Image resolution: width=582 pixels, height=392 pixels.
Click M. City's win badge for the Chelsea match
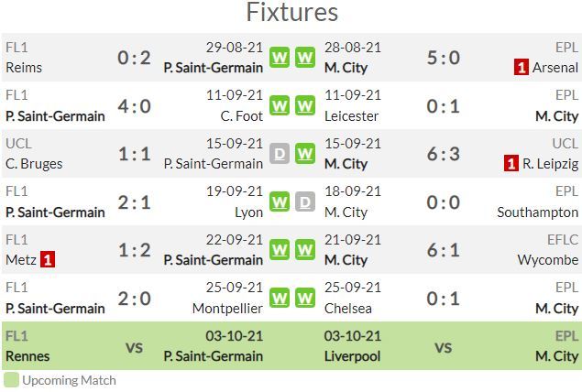pos(304,298)
